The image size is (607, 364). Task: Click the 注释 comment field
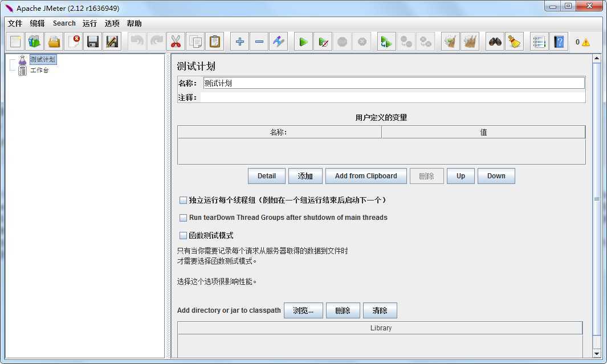392,97
